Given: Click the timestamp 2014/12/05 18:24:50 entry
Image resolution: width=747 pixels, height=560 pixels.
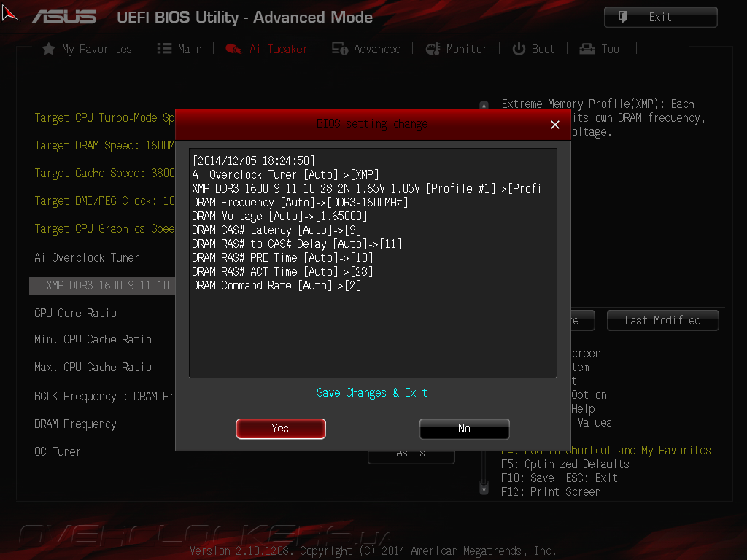Looking at the screenshot, I should (253, 160).
